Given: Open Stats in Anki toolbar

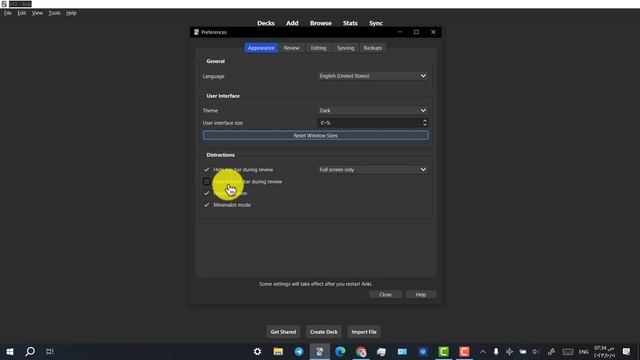Looking at the screenshot, I should (350, 23).
